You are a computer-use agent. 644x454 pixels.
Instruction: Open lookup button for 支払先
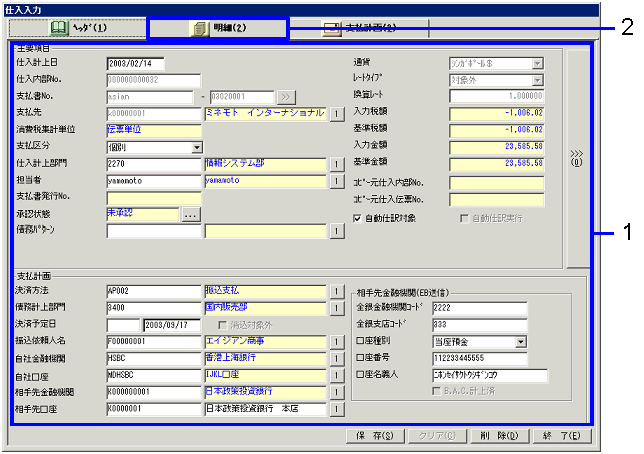337,113
